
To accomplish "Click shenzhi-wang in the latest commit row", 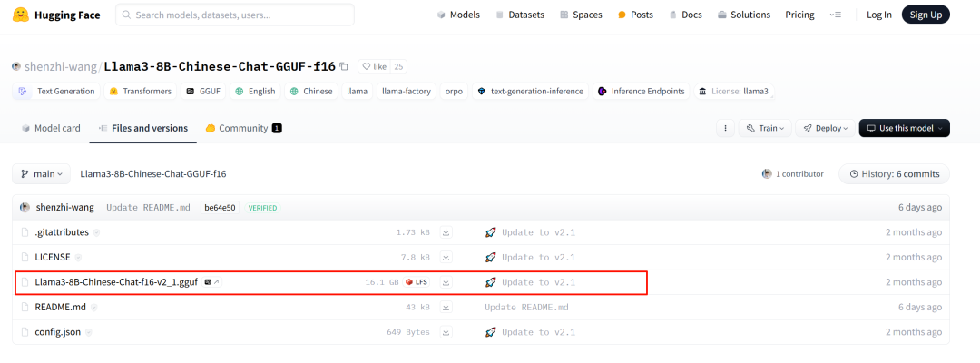I will [65, 208].
